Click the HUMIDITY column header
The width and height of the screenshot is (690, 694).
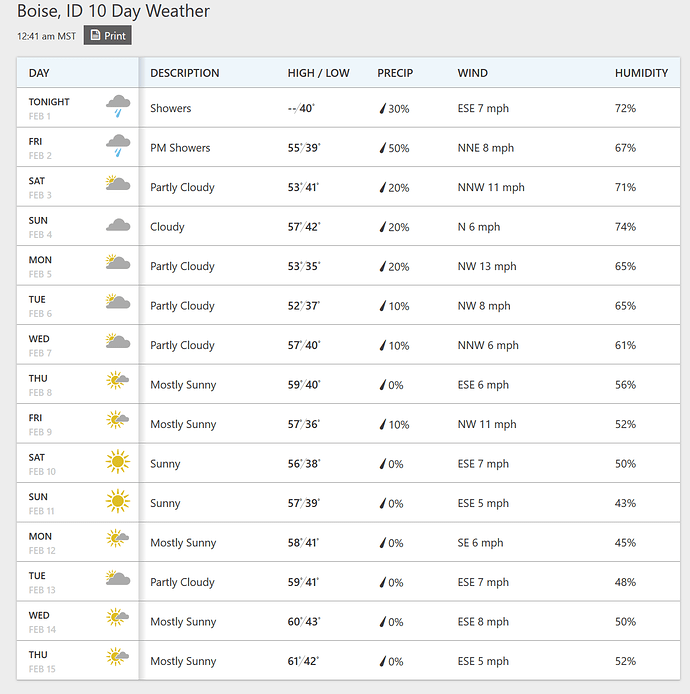[x=641, y=73]
